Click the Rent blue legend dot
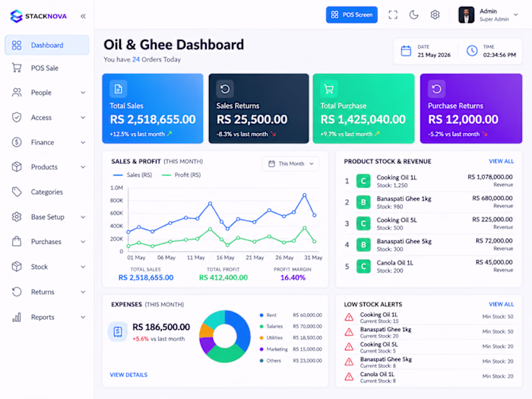The width and height of the screenshot is (532, 399). 261,315
